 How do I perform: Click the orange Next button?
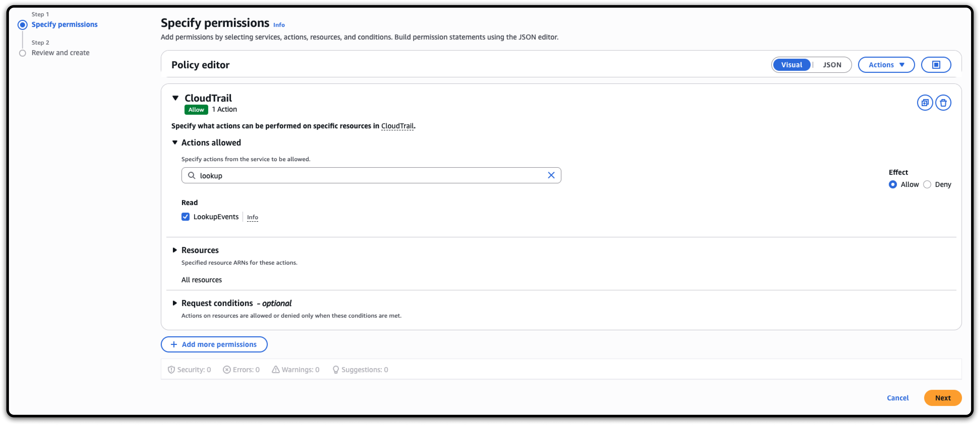pyautogui.click(x=942, y=398)
